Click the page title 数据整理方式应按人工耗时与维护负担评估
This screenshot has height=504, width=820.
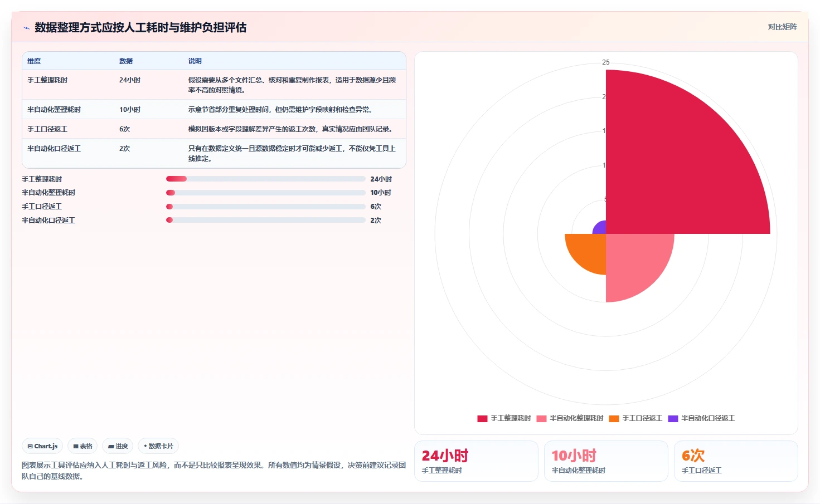pyautogui.click(x=140, y=27)
